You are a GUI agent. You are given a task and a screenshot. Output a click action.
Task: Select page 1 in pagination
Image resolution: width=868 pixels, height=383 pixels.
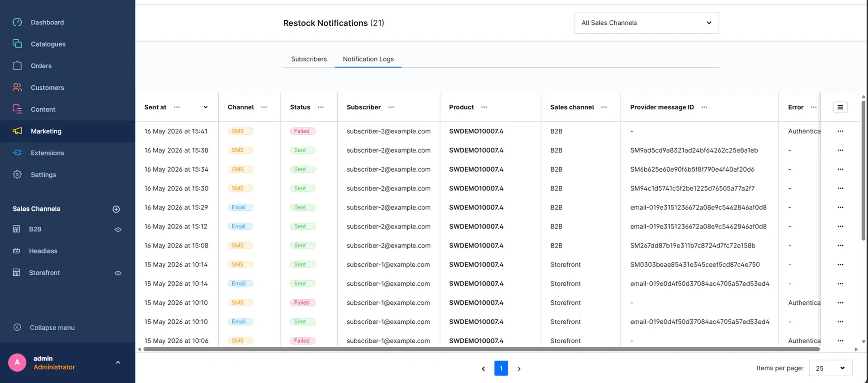click(501, 368)
